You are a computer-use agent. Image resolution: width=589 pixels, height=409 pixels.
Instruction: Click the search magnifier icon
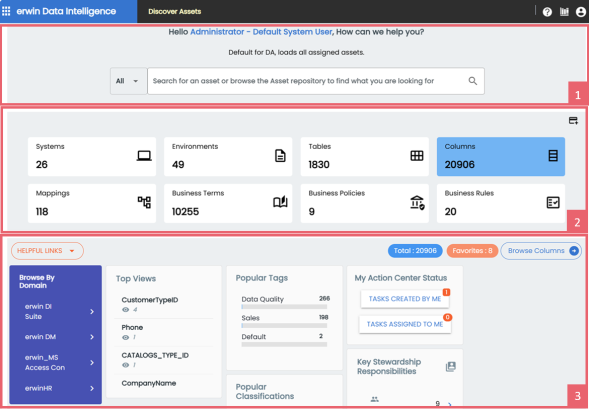pyautogui.click(x=473, y=81)
